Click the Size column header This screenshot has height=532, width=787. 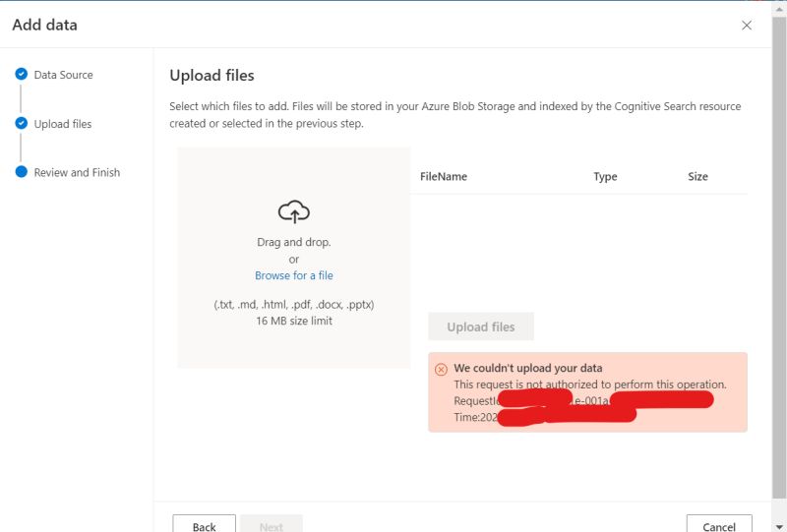(697, 177)
